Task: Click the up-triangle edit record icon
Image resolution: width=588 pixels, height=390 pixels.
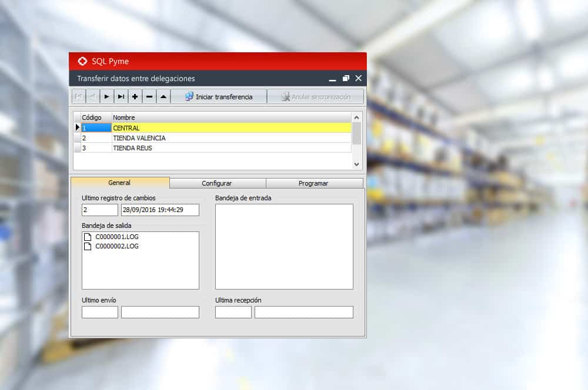Action: (163, 97)
